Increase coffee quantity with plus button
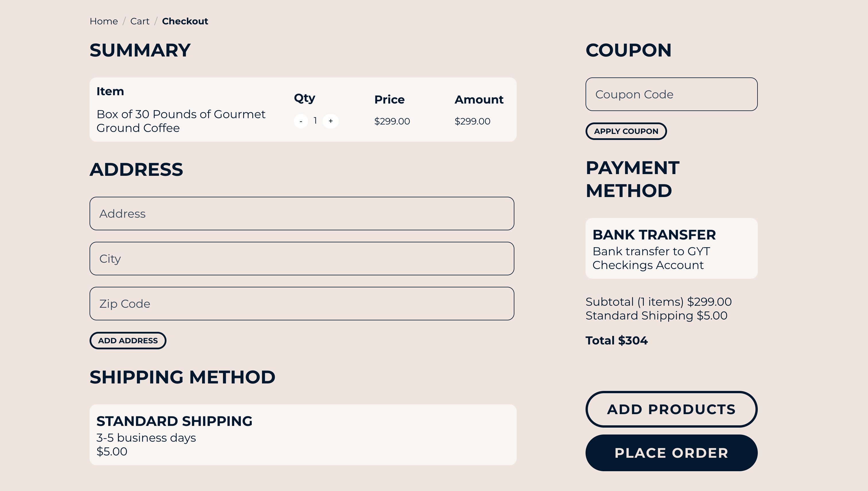The height and width of the screenshot is (491, 868). 330,121
